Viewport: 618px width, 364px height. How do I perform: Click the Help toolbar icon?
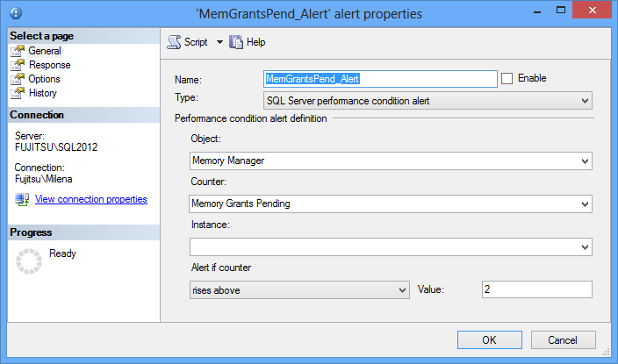[x=236, y=42]
